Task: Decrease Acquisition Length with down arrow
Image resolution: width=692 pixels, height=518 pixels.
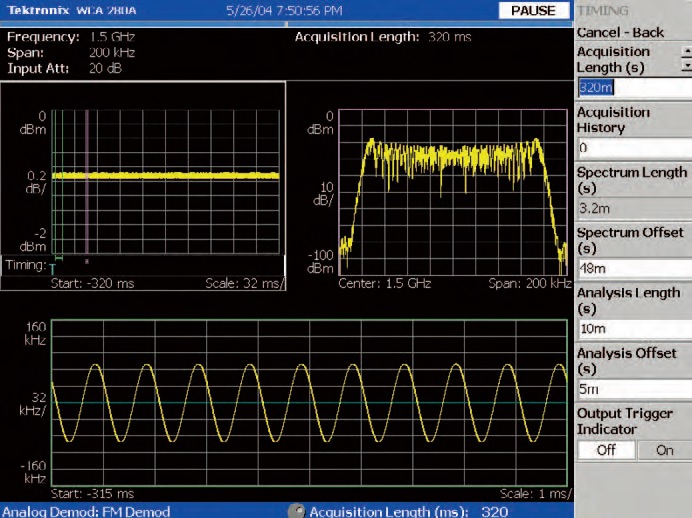Action: 685,66
